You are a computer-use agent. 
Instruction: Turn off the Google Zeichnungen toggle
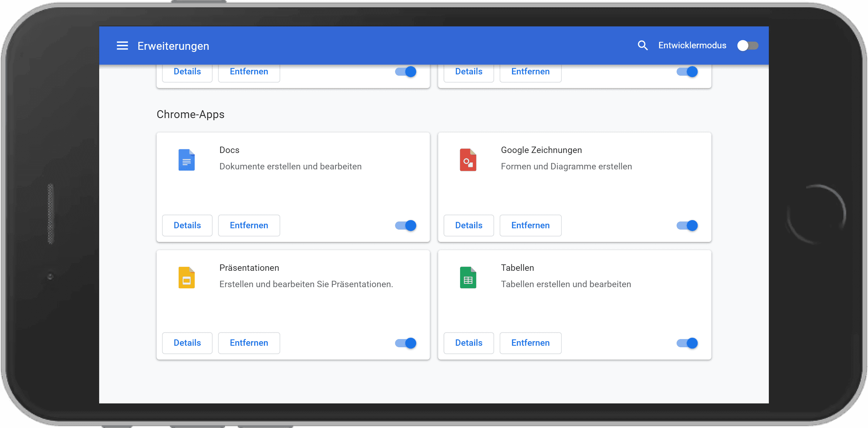point(687,225)
